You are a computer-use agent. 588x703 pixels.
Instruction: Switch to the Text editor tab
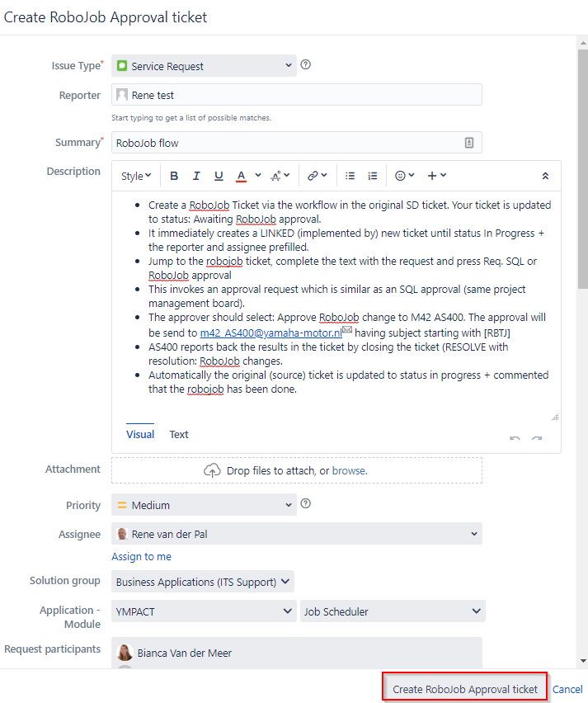tap(179, 434)
